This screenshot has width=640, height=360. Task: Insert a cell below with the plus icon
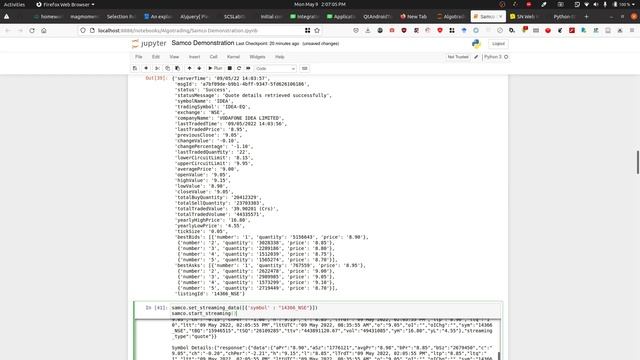146,68
